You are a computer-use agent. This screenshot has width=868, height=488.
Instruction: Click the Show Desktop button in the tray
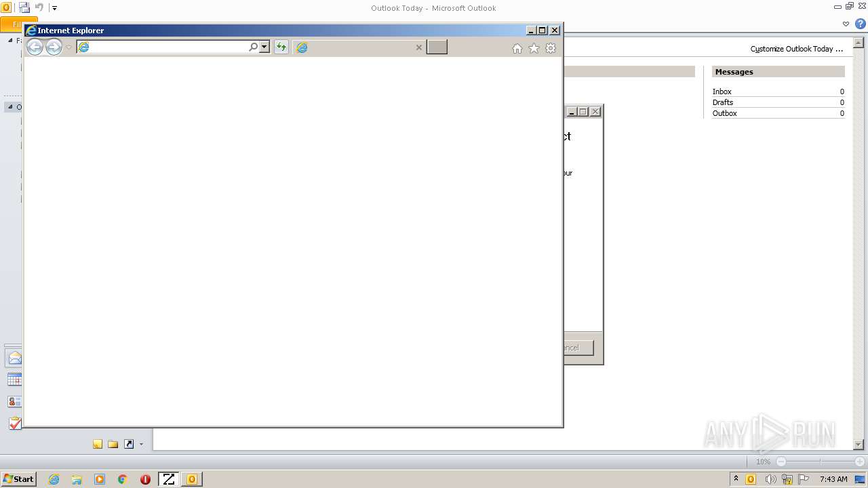point(860,479)
